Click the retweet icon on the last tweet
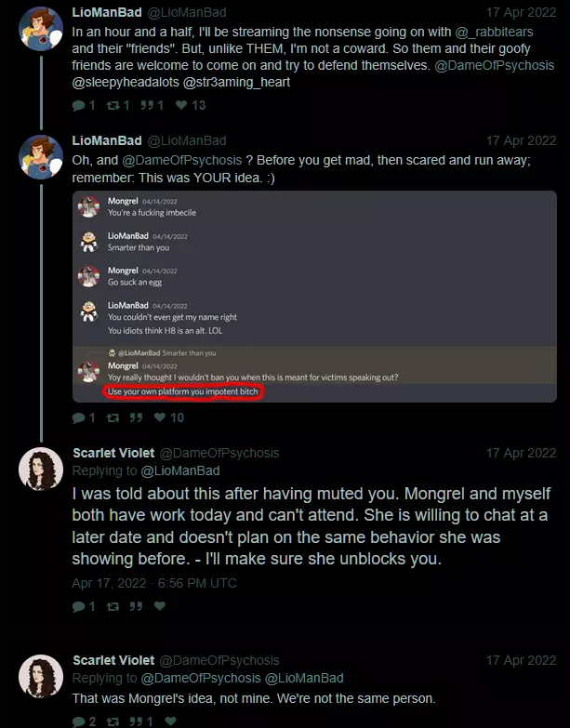This screenshot has width=570, height=728. (x=114, y=721)
